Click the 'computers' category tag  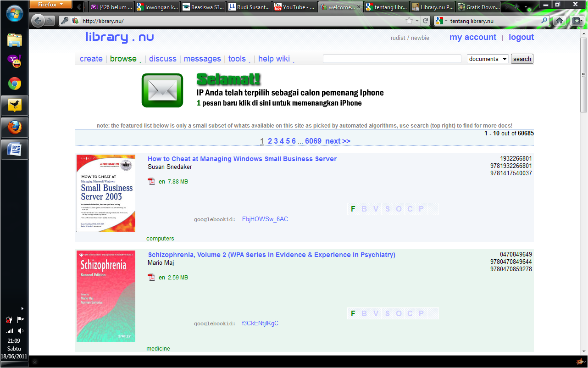[x=160, y=239]
